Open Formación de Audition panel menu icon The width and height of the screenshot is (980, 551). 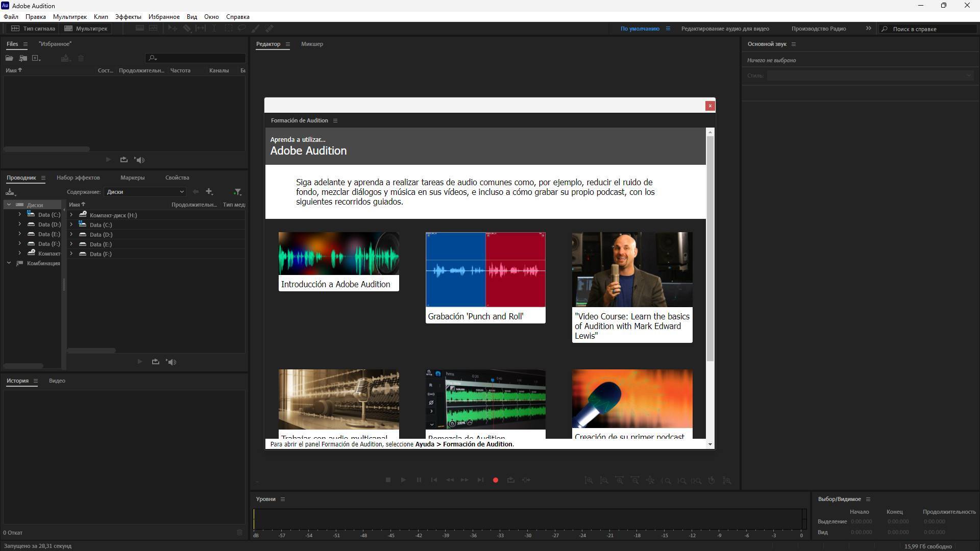click(335, 120)
